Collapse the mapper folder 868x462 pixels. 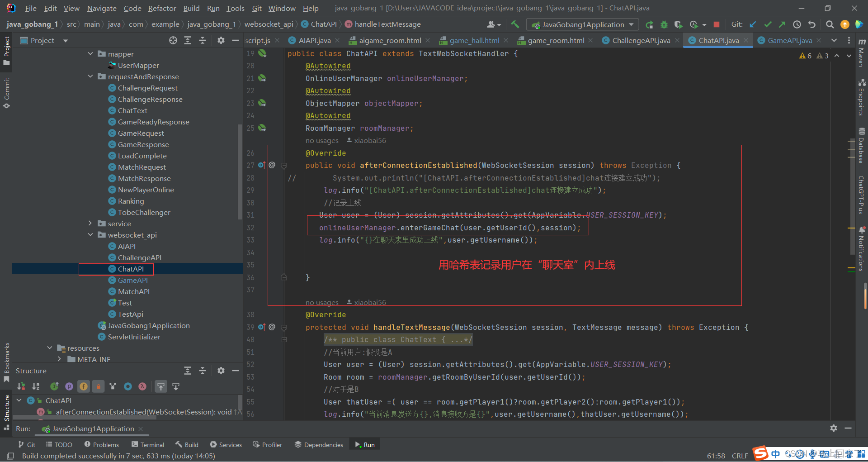90,54
